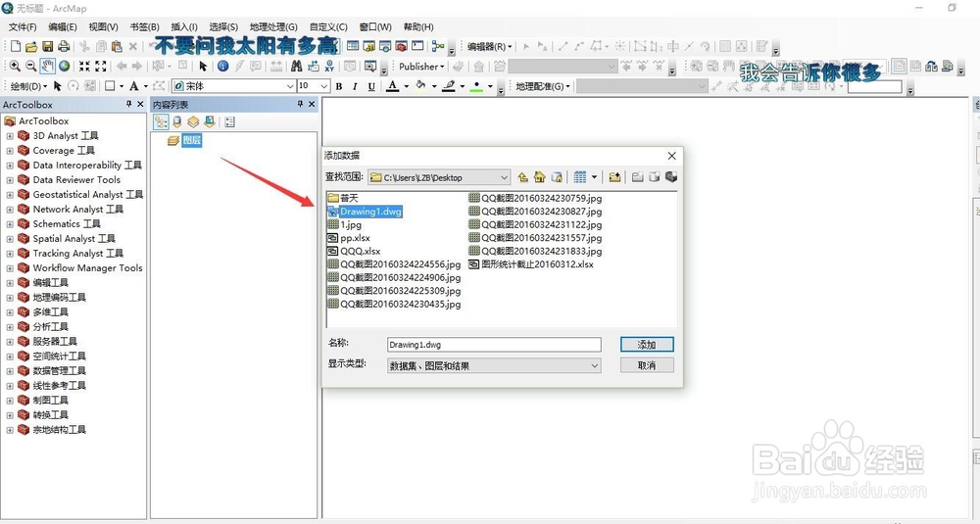980x524 pixels.
Task: Change the fill color paint bucket
Action: coord(420,86)
